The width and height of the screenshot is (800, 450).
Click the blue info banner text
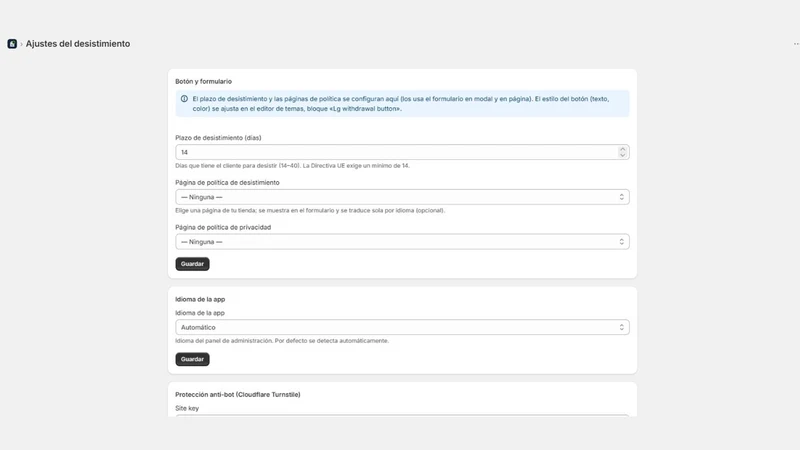tap(401, 104)
